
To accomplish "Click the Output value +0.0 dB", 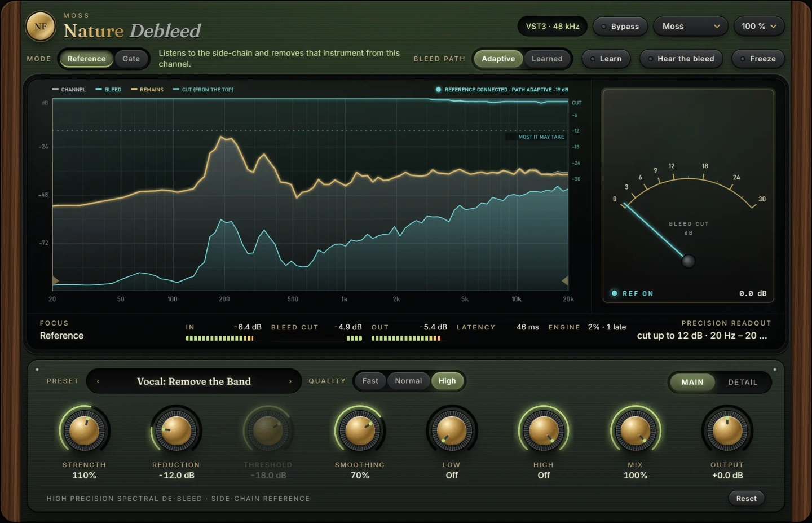I will point(727,476).
